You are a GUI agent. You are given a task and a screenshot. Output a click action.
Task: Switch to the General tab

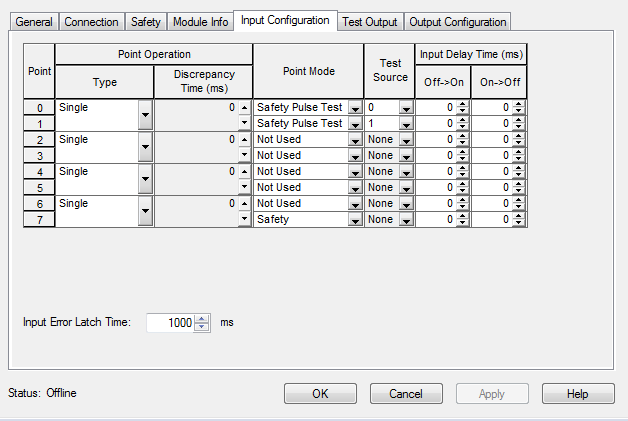33,22
